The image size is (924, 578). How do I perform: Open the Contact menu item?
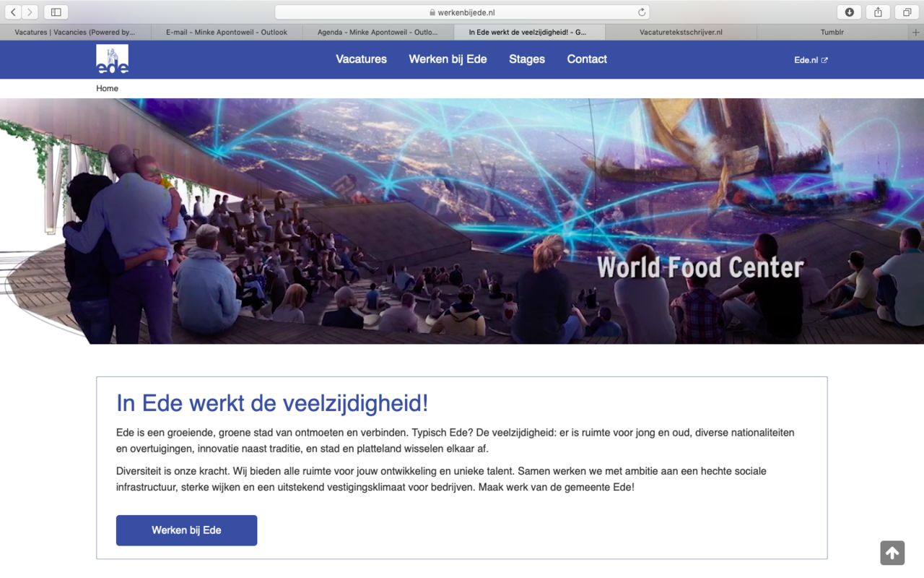pos(587,59)
